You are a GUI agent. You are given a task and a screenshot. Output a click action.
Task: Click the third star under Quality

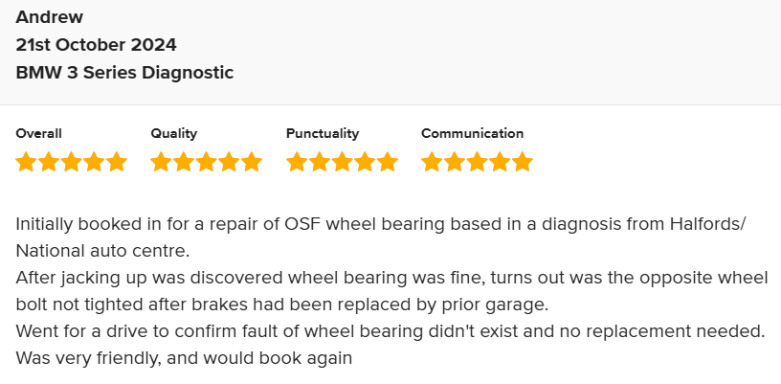pyautogui.click(x=207, y=162)
